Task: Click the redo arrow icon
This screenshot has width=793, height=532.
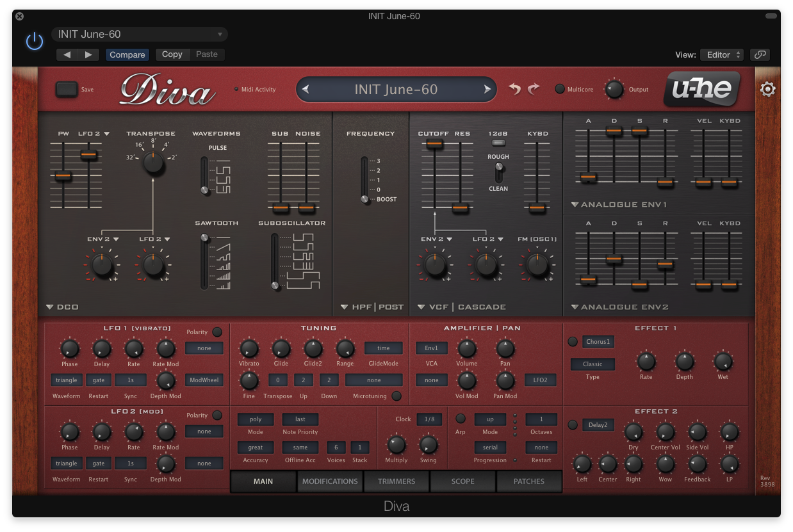Action: coord(534,89)
